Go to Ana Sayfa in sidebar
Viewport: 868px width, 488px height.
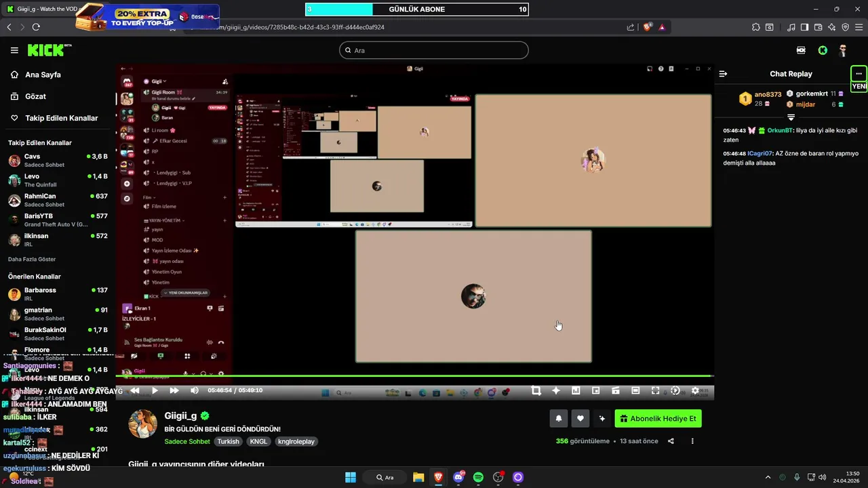(x=43, y=75)
